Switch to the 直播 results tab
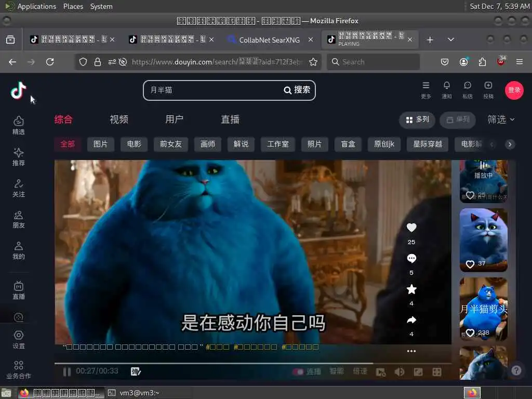Viewport: 532px width, 399px height. pyautogui.click(x=230, y=119)
